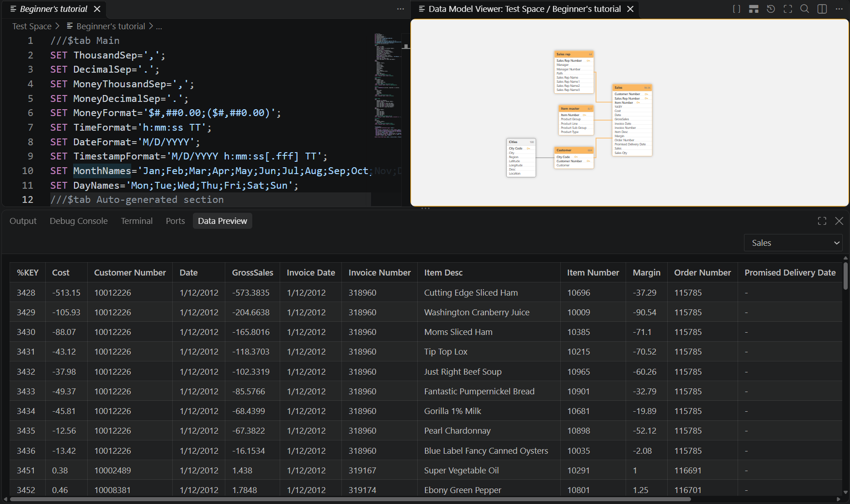Maximize the bottom panel
The width and height of the screenshot is (850, 504).
[x=822, y=221]
